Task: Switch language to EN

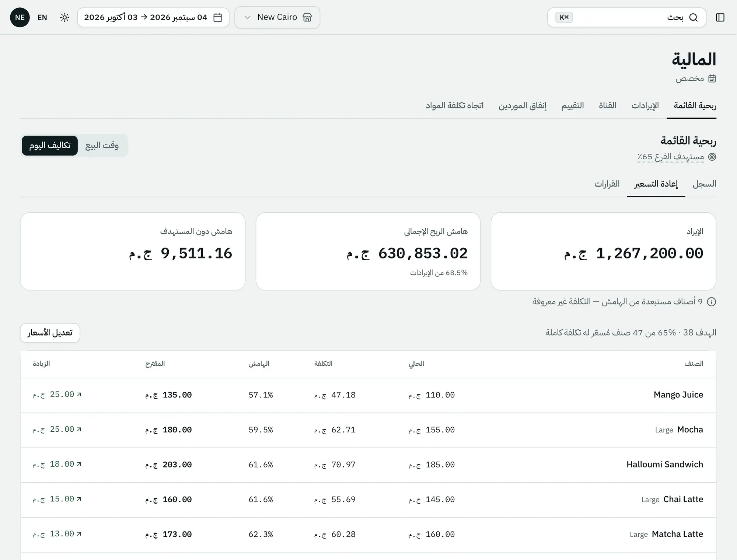Action: tap(42, 17)
